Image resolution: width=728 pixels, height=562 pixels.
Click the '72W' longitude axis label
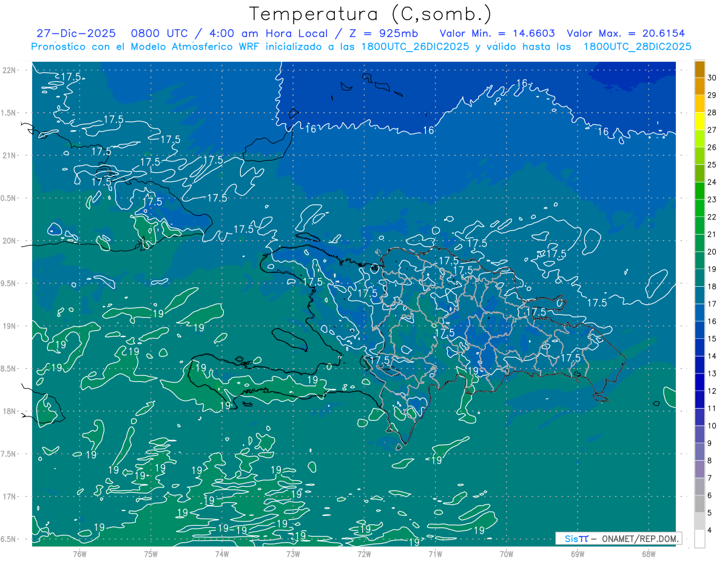click(364, 554)
